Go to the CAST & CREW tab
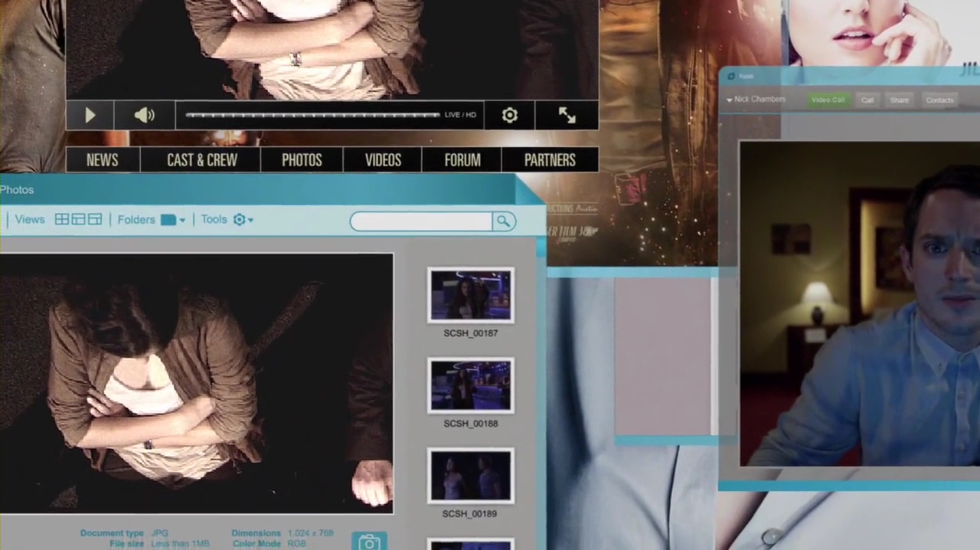This screenshot has width=980, height=550. click(202, 160)
